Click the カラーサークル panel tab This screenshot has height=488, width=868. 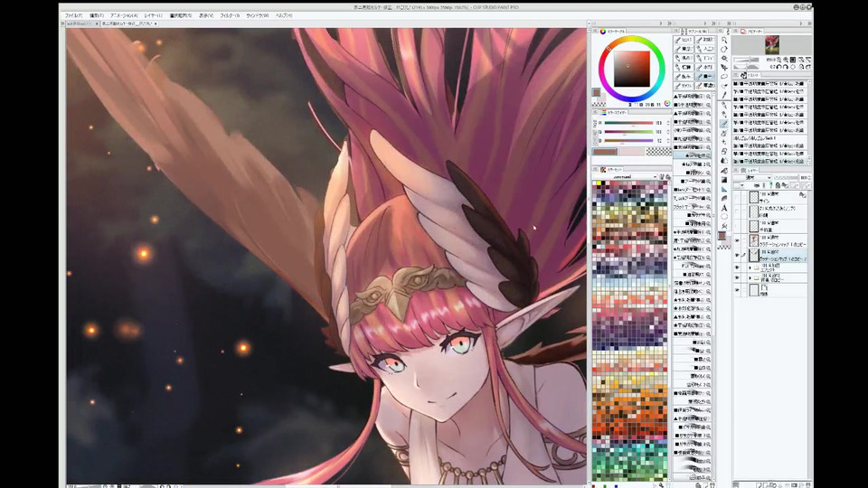pos(612,32)
